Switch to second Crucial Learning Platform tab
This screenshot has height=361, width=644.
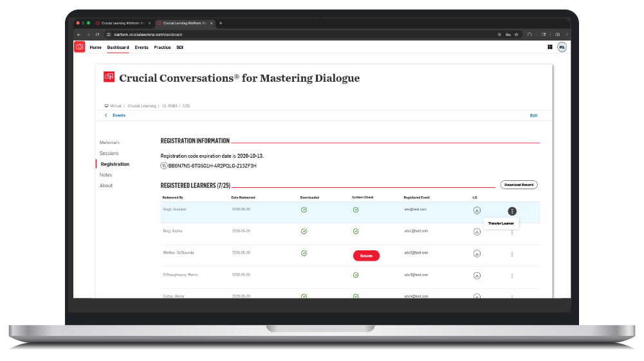[x=185, y=23]
